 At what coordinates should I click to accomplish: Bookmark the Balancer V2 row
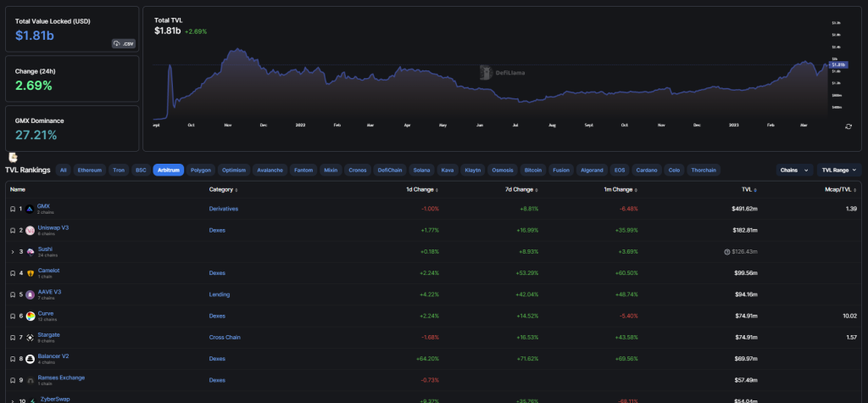(13, 359)
